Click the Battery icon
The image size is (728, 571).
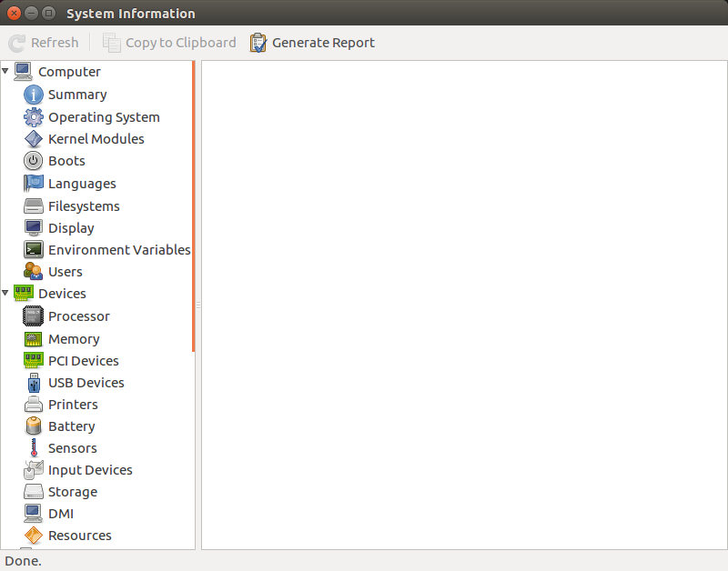[34, 426]
